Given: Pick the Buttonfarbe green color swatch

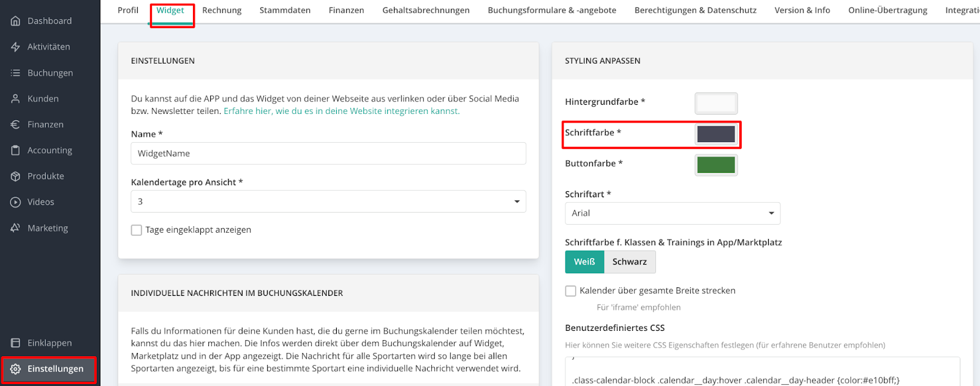Looking at the screenshot, I should [x=716, y=165].
